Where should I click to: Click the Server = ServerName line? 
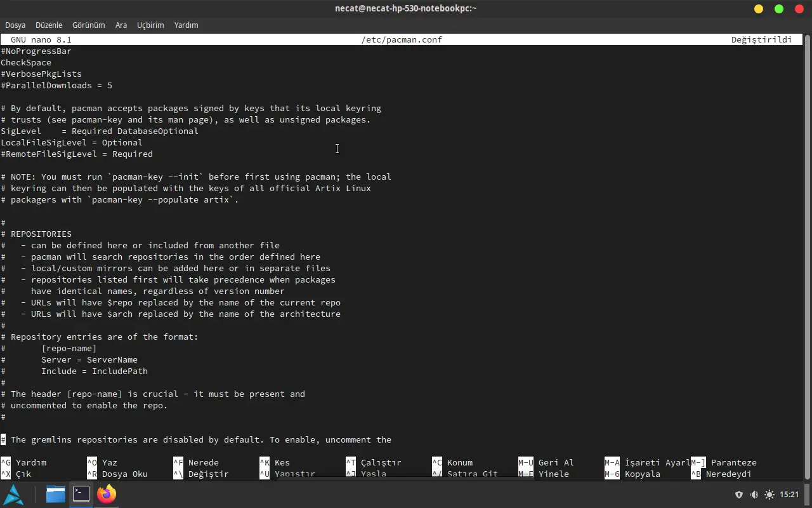pyautogui.click(x=89, y=360)
